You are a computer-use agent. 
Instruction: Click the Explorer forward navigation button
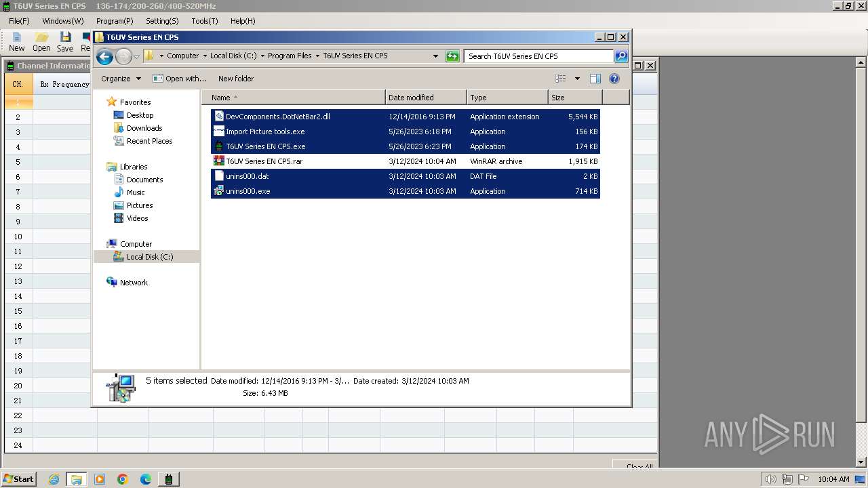point(123,56)
